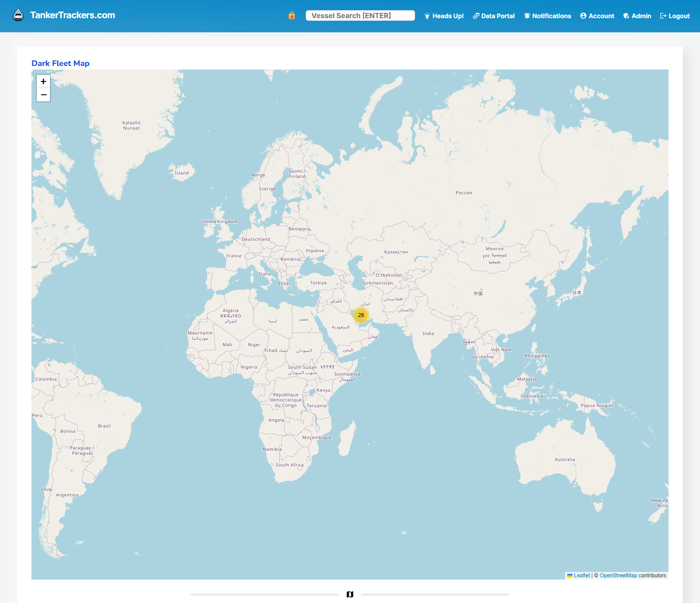Open the Leaflet attribution link
Image resolution: width=700 pixels, height=603 pixels.
coord(581,576)
